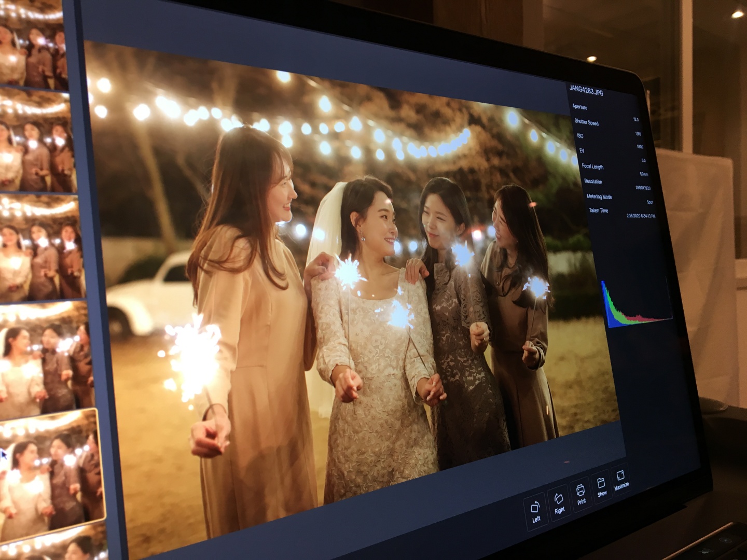Click the Aperture label
The width and height of the screenshot is (747, 560).
click(579, 107)
